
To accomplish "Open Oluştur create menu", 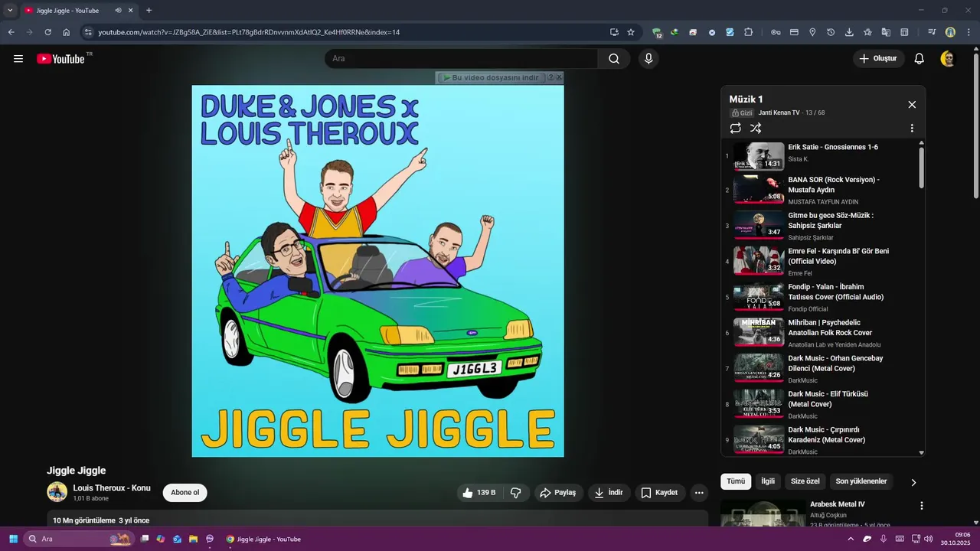I will click(x=879, y=59).
